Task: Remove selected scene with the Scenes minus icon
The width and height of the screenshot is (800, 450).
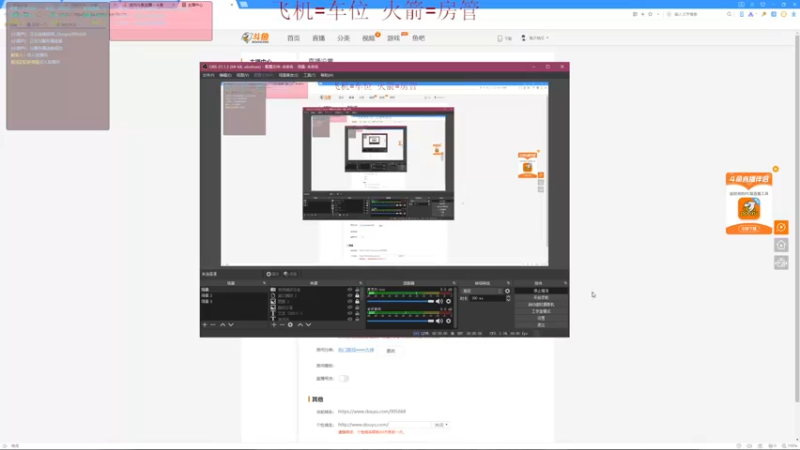Action: [x=213, y=324]
